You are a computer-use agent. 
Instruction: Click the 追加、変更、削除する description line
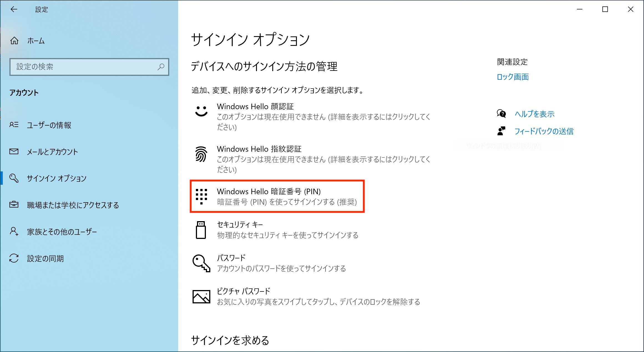click(x=277, y=90)
